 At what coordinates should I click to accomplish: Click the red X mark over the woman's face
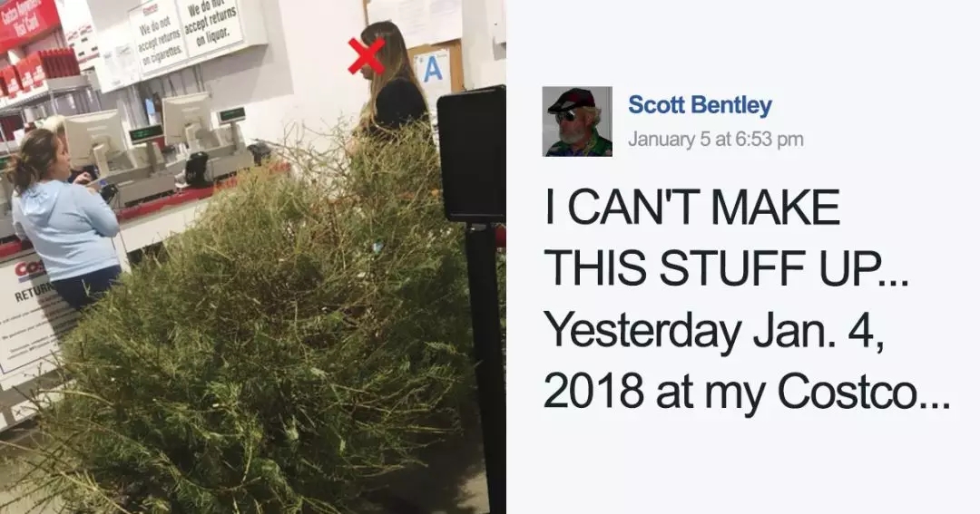coord(367,55)
